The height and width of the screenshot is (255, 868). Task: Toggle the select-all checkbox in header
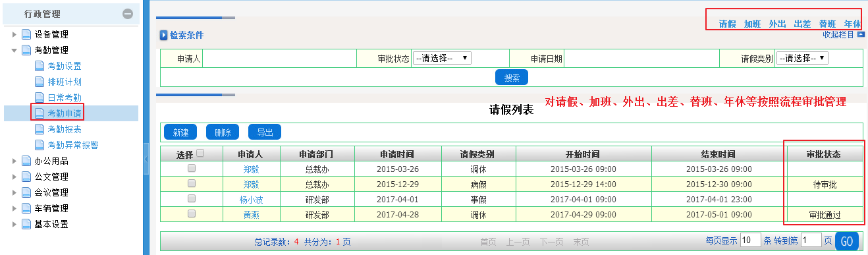201,153
